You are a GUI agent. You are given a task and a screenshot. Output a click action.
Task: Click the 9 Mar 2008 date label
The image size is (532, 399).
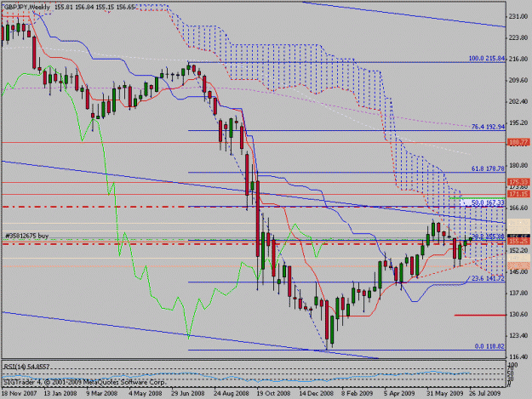102,394
